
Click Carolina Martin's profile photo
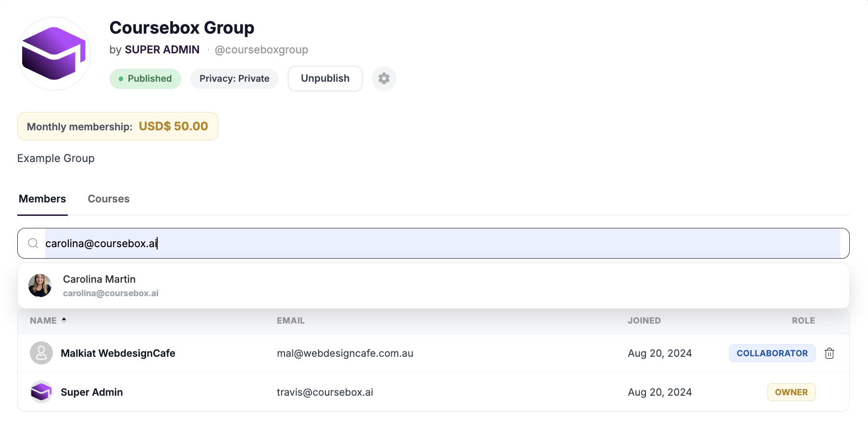click(40, 286)
